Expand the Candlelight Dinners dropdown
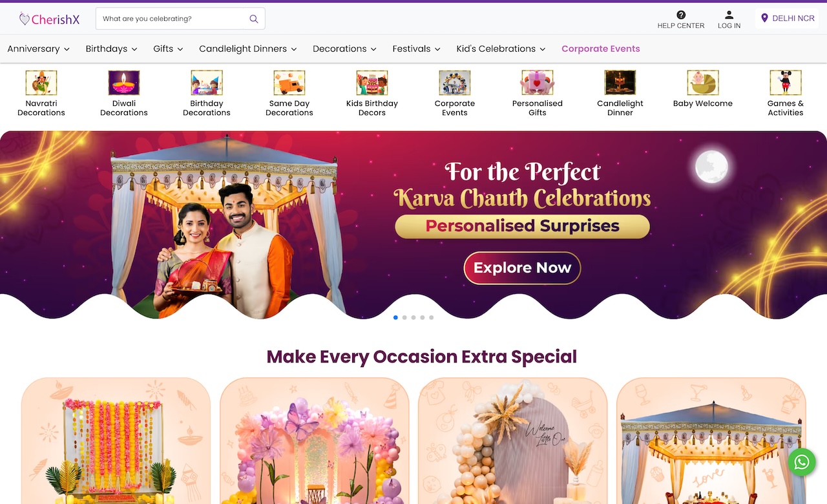This screenshot has width=827, height=504. (248, 48)
